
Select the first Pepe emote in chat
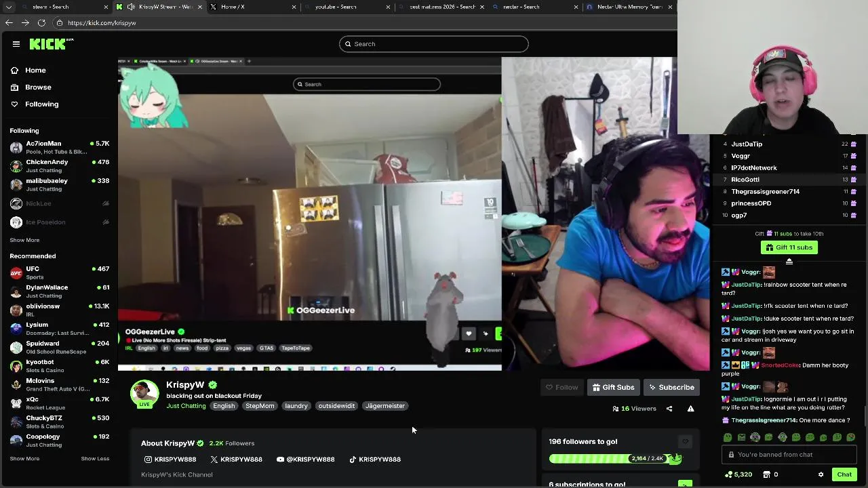point(728,437)
